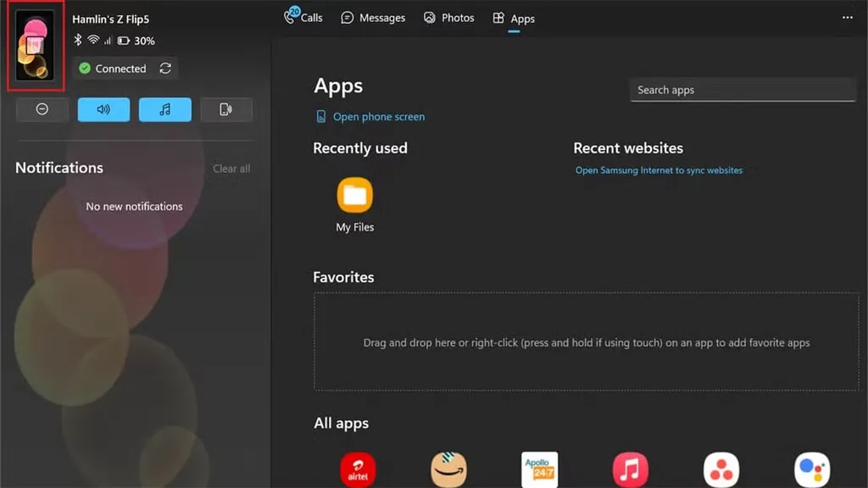Select the audio volume control icon
Screen dimensions: 868x488
103,109
